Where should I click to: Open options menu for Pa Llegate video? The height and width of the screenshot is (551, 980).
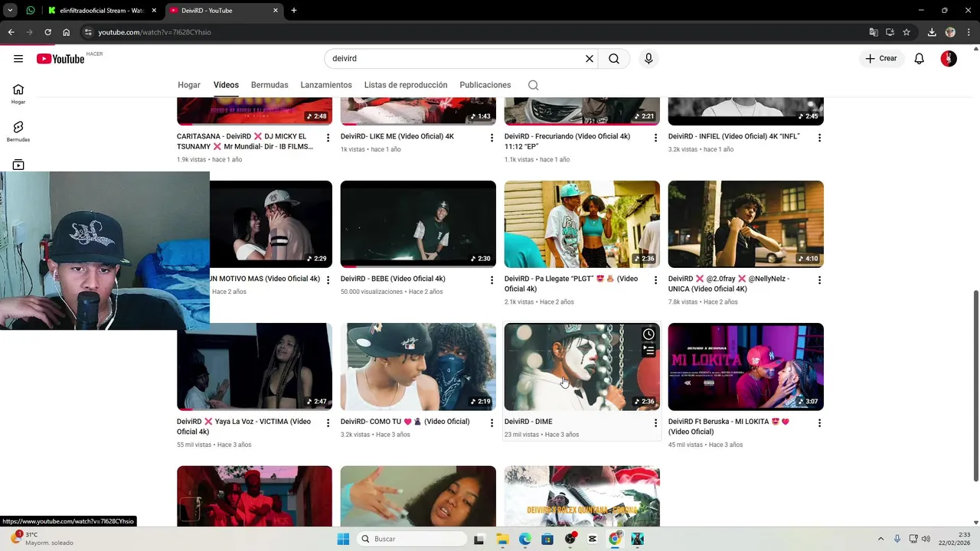[655, 280]
